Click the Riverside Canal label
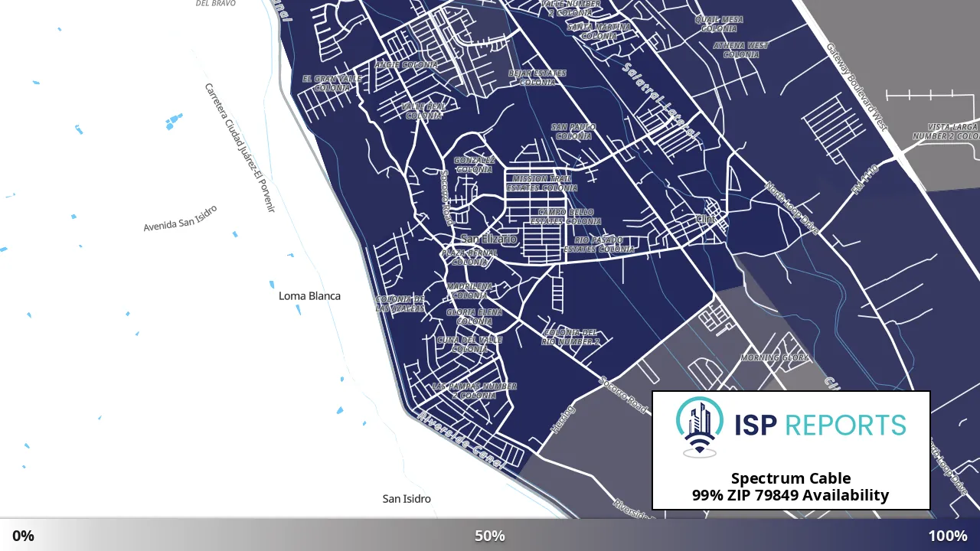 tap(459, 442)
